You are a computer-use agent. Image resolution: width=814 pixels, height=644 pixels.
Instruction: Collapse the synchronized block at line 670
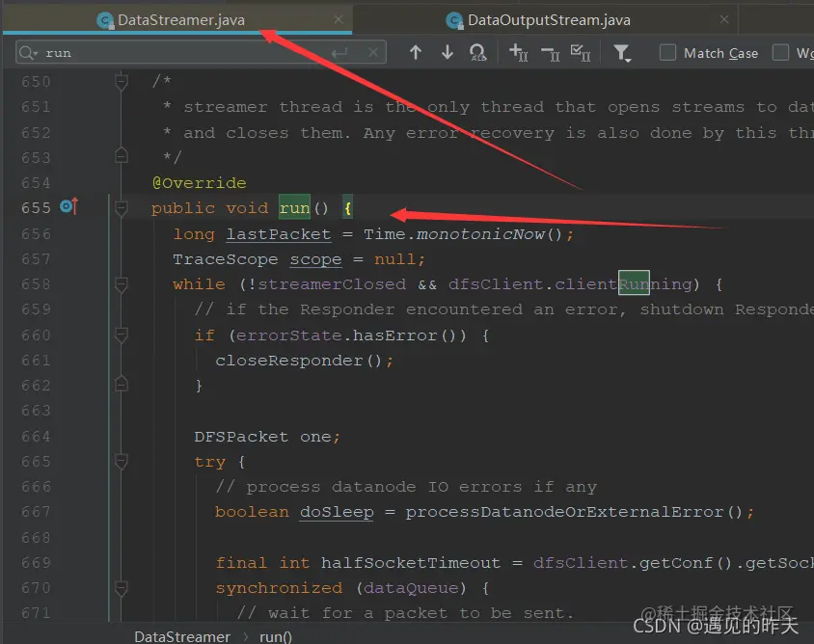click(121, 588)
